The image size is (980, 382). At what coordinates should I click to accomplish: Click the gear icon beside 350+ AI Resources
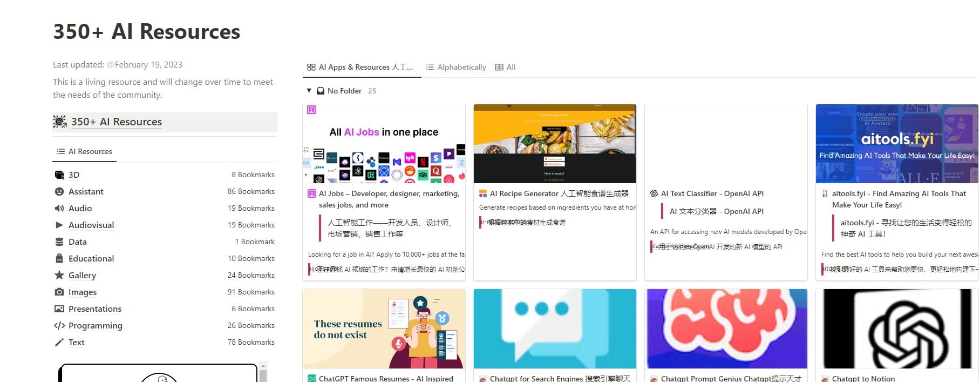click(x=60, y=122)
